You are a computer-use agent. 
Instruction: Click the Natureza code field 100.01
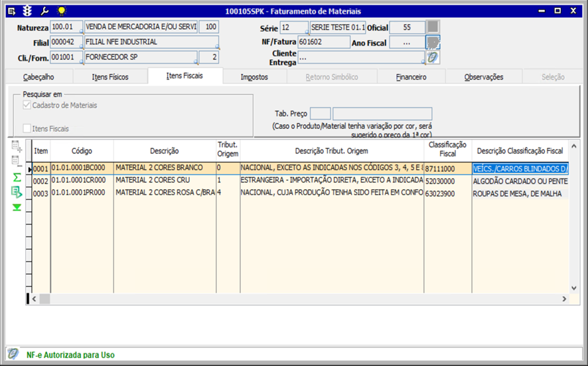point(66,27)
